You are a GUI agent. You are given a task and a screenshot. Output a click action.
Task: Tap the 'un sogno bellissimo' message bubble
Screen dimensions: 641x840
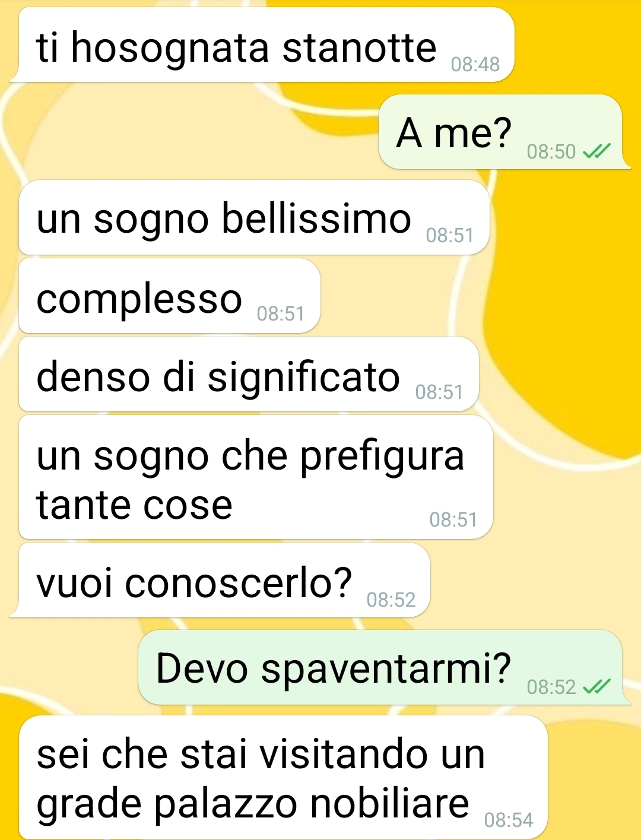point(254,217)
